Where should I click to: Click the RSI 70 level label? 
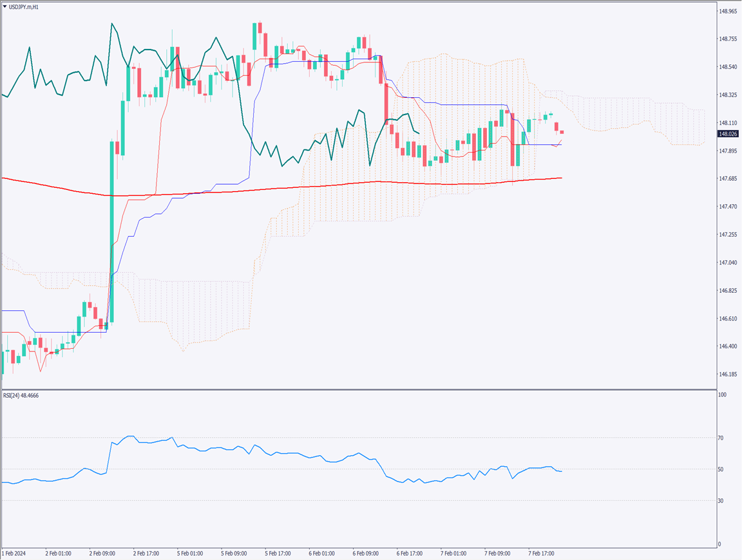pyautogui.click(x=721, y=438)
